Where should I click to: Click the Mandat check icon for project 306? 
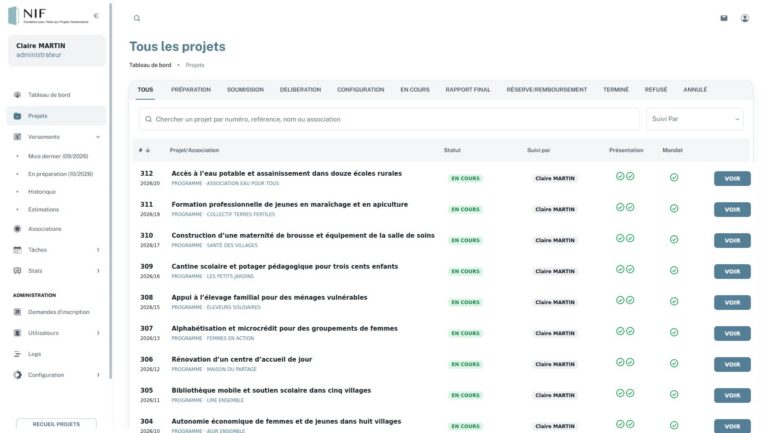[x=674, y=363]
